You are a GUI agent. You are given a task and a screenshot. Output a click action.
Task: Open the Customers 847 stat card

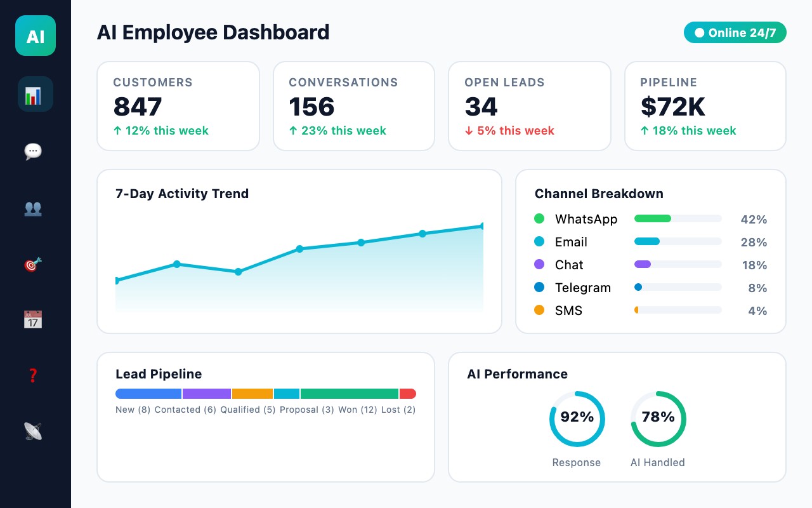pos(178,105)
